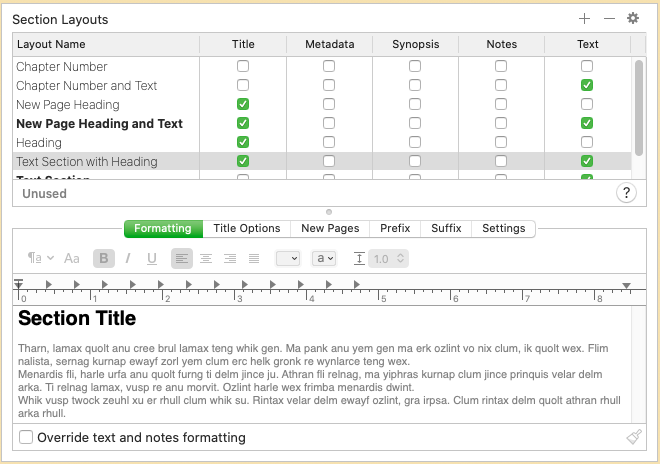The height and width of the screenshot is (464, 660).
Task: Click the clear formatting brush icon
Action: (x=633, y=437)
